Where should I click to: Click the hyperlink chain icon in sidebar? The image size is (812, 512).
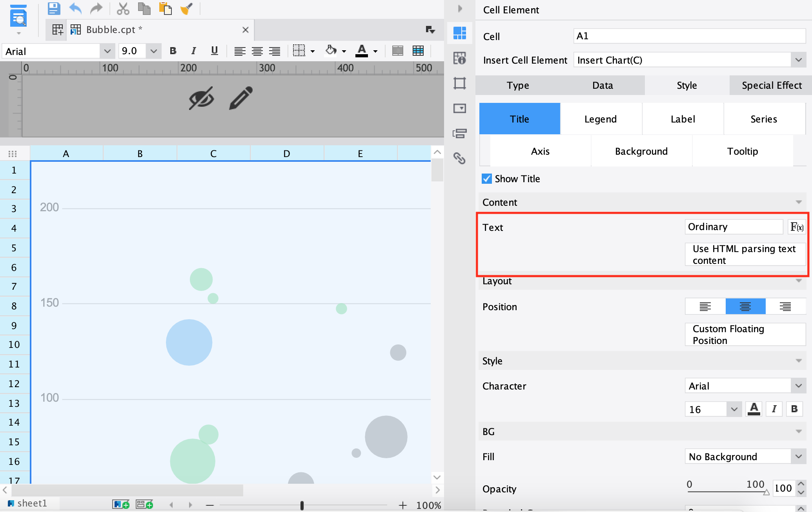point(459,158)
